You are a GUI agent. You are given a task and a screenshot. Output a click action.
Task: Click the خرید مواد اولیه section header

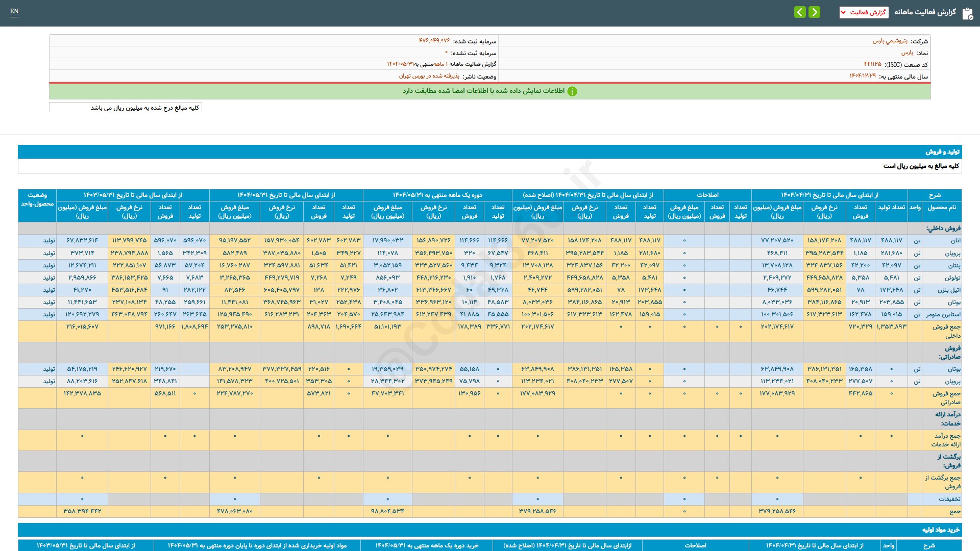tap(940, 530)
